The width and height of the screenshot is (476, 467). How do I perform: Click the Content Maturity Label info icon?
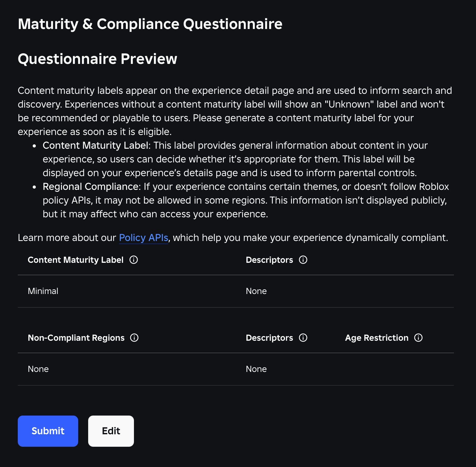[x=134, y=260]
